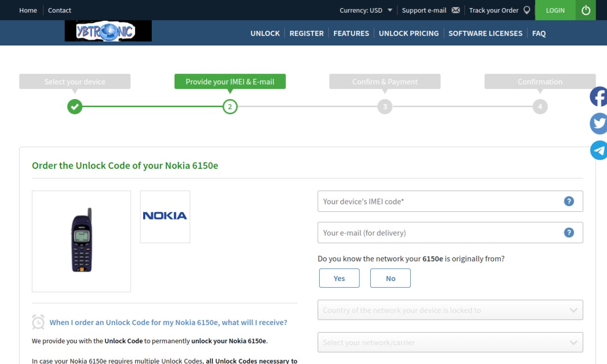Click the Track your Order pin icon
Viewport: 607px width, 364px height.
[x=527, y=10]
